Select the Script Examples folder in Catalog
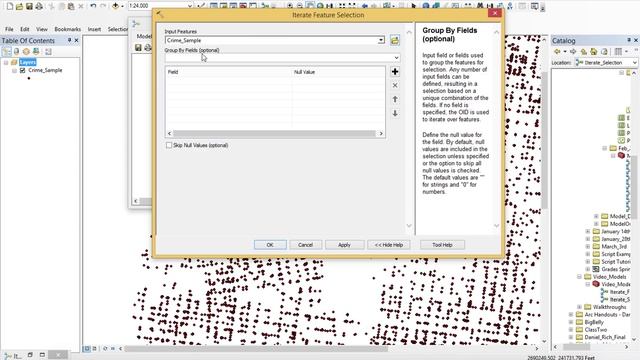This screenshot has width=640, height=360. pyautogui.click(x=616, y=254)
